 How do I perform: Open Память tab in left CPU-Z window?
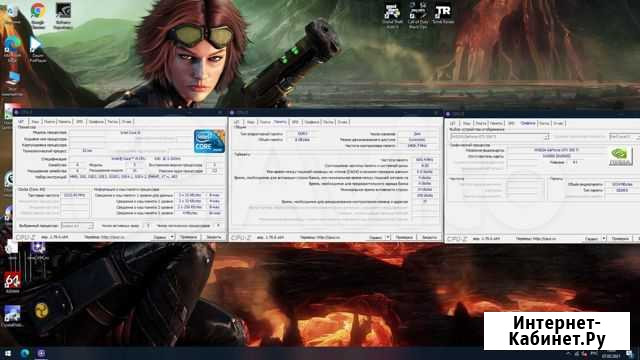point(64,122)
